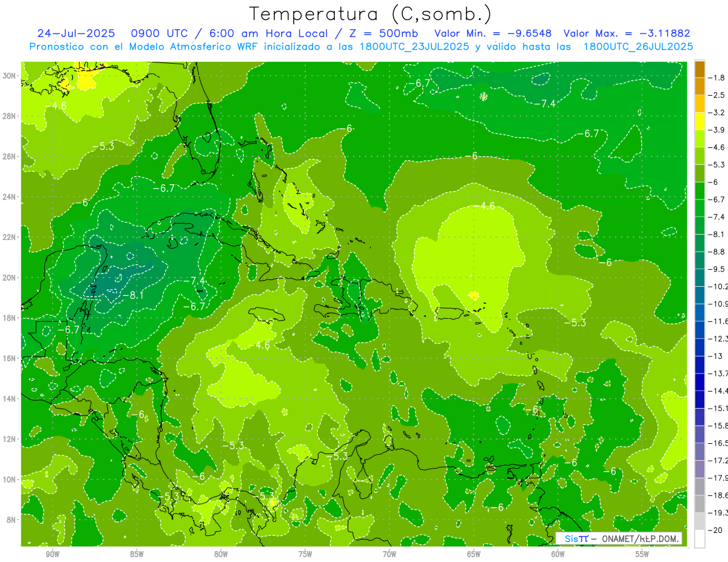Click the colorbar label "-15.8"
Screen dimensions: 728x562
coord(718,426)
